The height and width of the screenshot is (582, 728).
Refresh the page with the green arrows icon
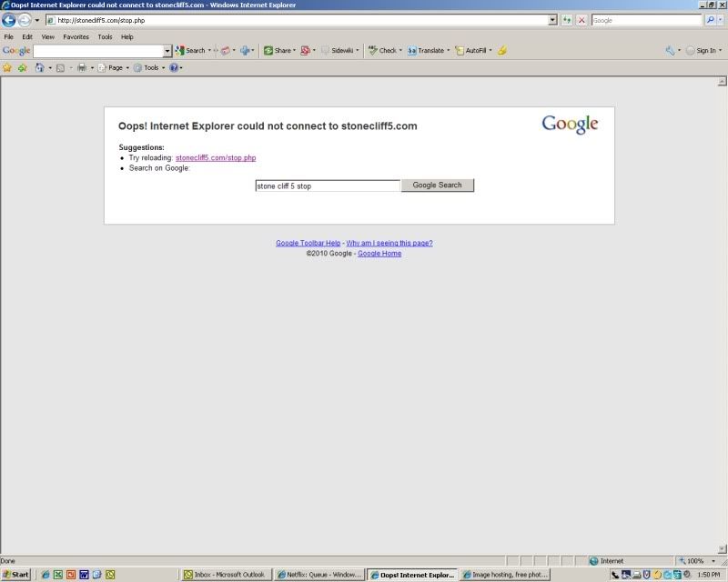pos(566,20)
